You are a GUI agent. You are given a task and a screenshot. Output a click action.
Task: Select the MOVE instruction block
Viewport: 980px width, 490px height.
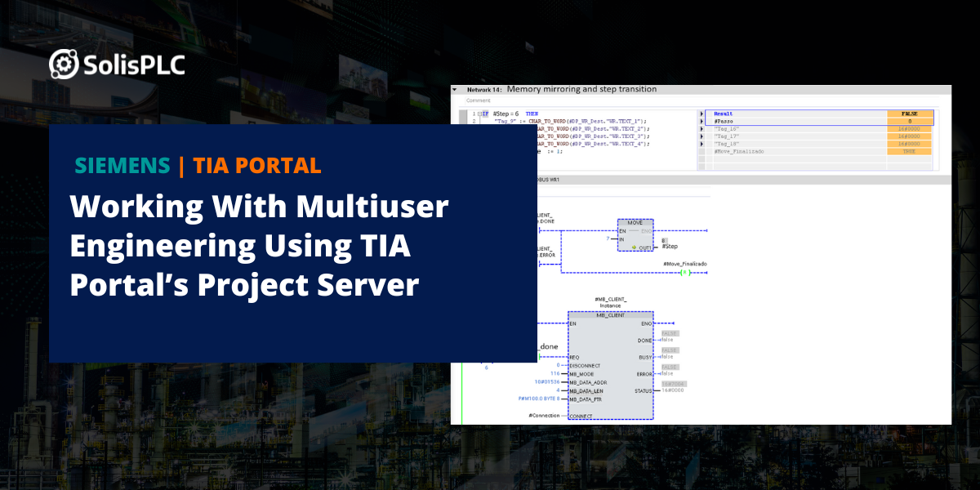point(635,222)
